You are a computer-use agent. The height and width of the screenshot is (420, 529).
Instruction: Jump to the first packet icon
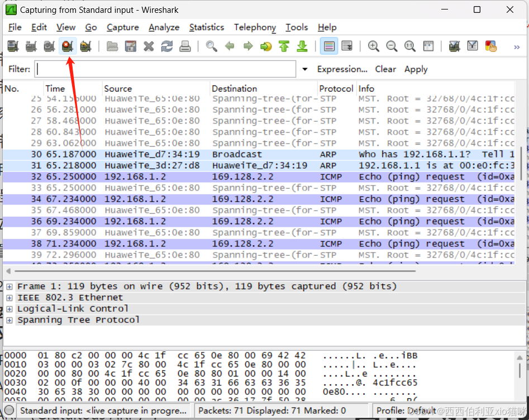pyautogui.click(x=284, y=46)
